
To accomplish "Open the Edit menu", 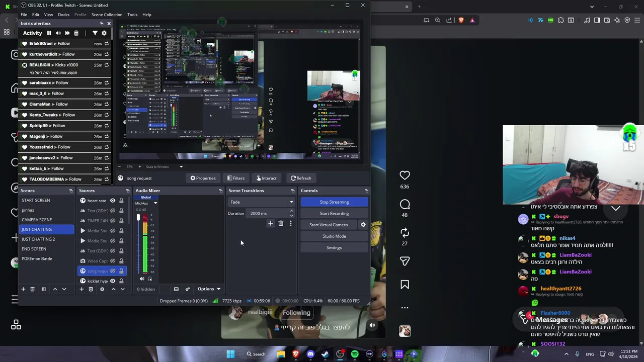I will pos(36,15).
